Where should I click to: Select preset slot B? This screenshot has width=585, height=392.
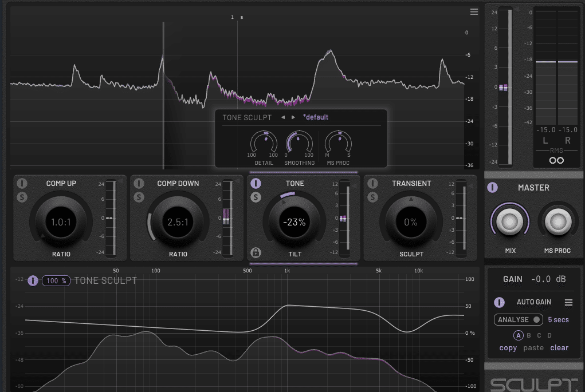click(x=529, y=335)
